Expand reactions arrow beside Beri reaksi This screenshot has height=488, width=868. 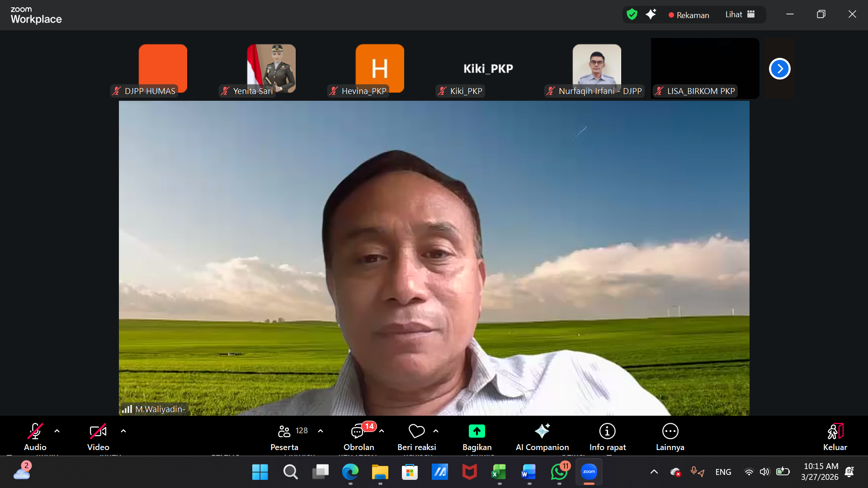point(436,431)
